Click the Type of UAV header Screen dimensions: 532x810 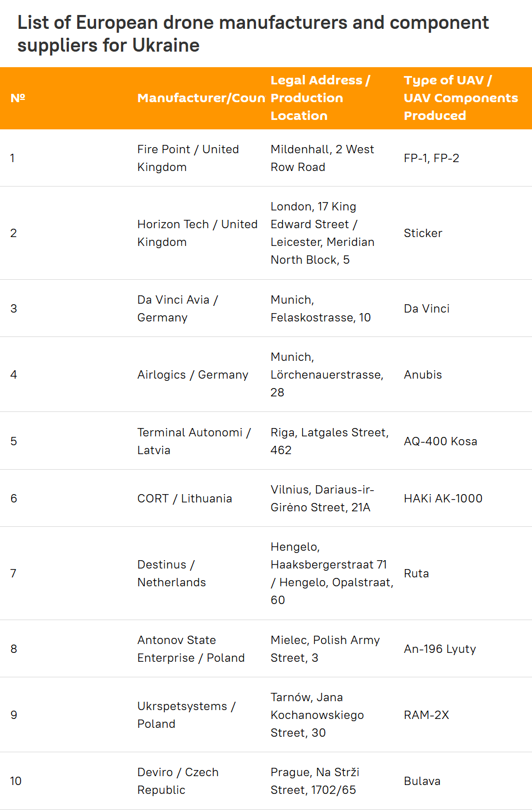tap(461, 98)
